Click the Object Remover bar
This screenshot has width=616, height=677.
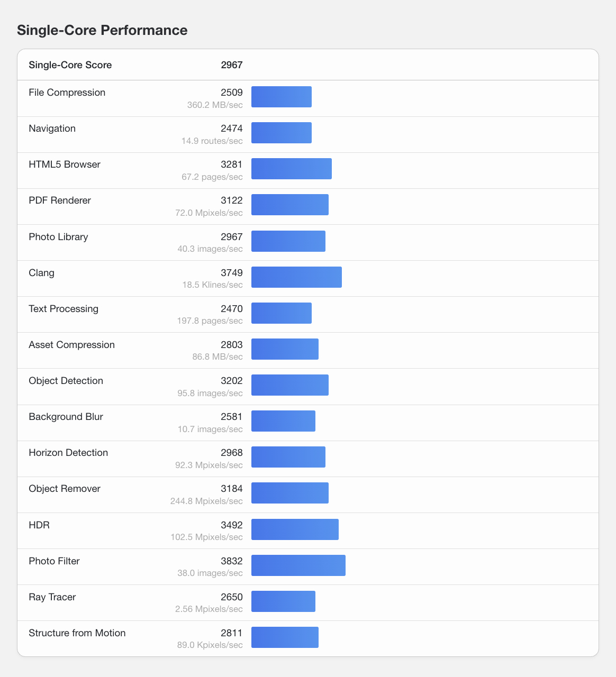[290, 493]
